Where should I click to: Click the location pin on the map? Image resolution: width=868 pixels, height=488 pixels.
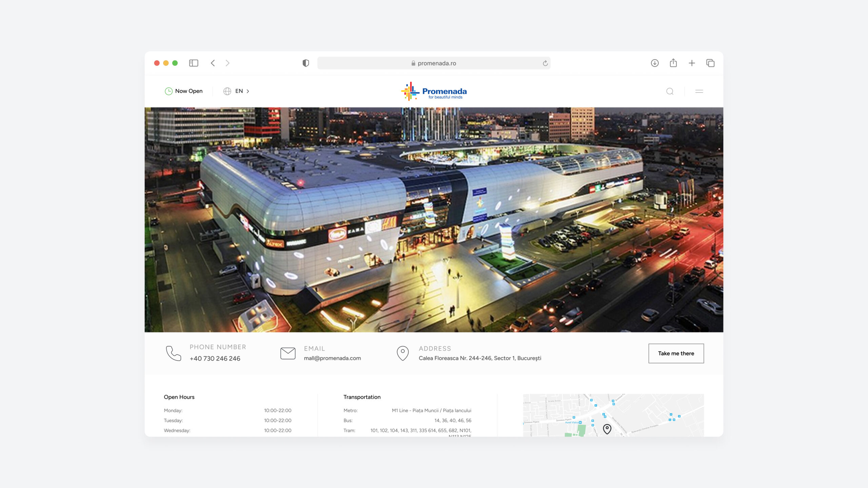(607, 429)
